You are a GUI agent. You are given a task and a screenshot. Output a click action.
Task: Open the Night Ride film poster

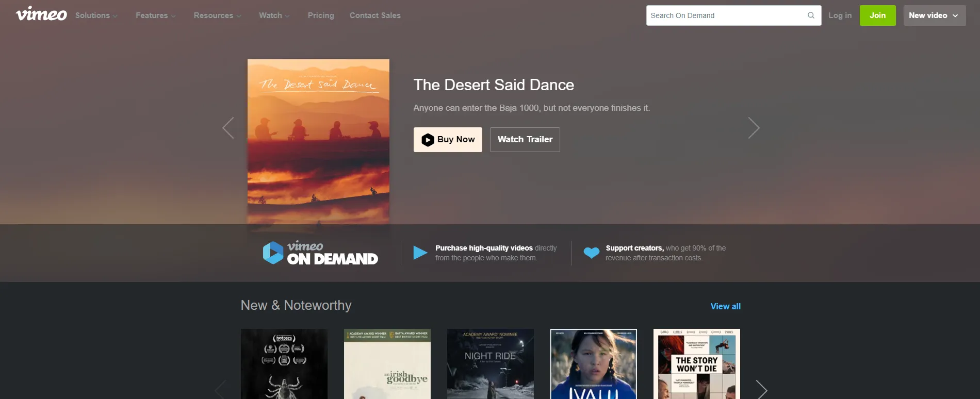[x=491, y=364]
